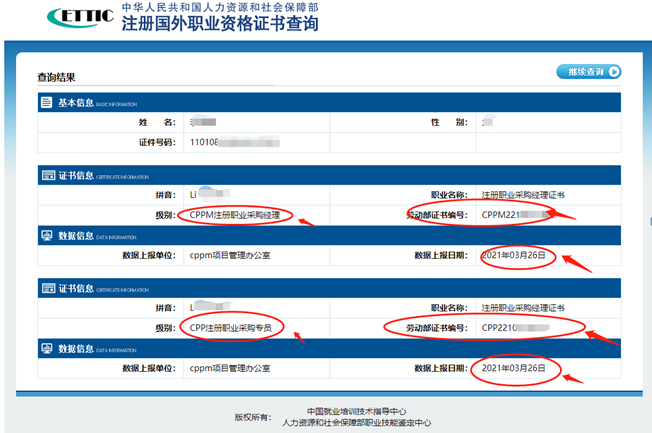Select second 数据上报日期 value 2021年03月26日

click(513, 368)
